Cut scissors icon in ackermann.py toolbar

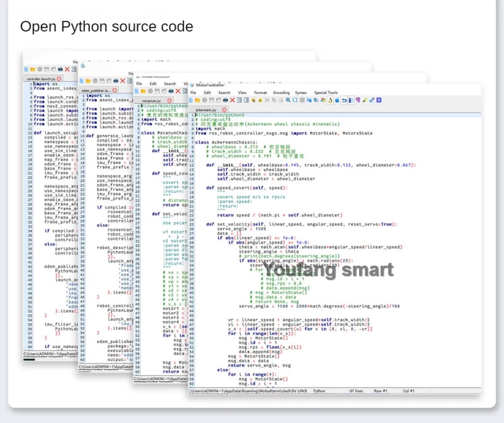coord(267,100)
